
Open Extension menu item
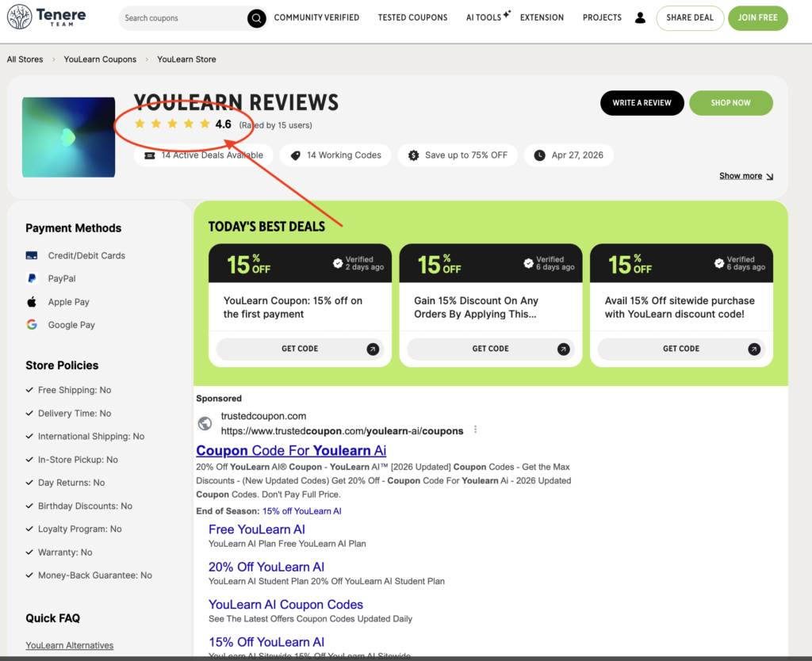coord(542,17)
